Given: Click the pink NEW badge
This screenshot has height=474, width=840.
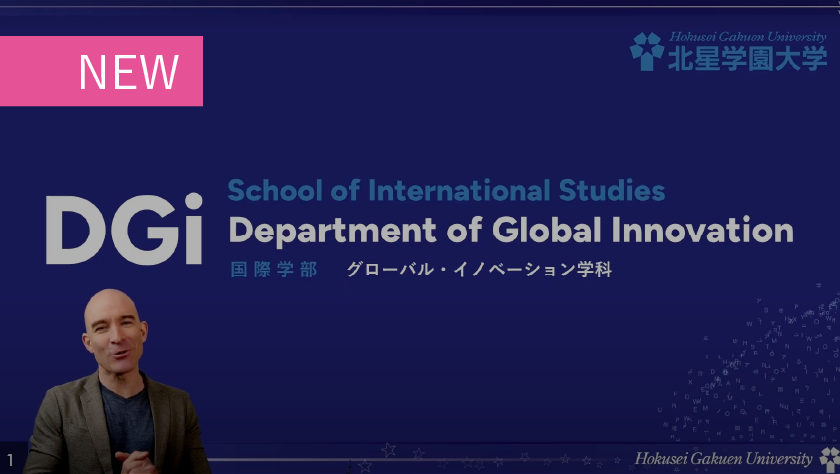Looking at the screenshot, I should (x=101, y=71).
